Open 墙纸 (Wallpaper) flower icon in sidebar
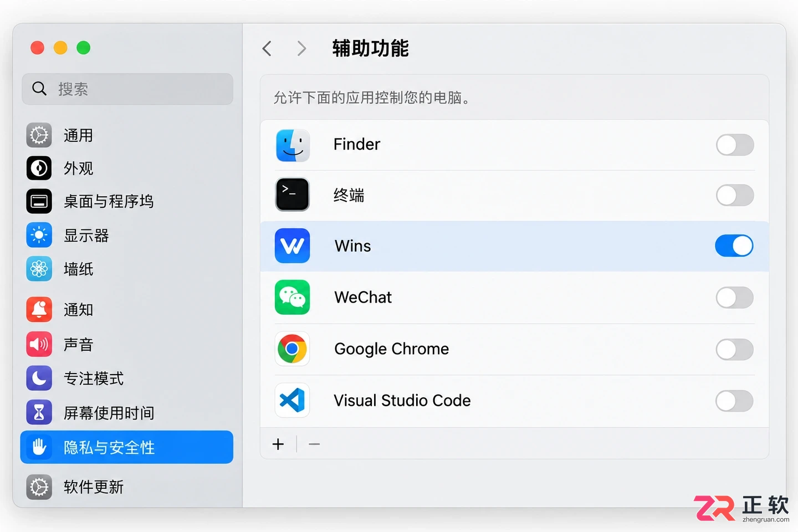Screen dimensions: 798x532 click(39, 269)
